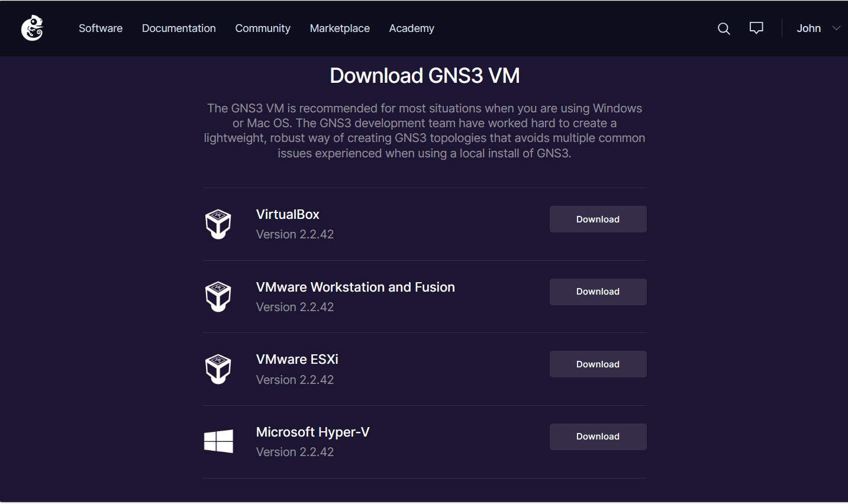Click the VirtualBox title text

[x=288, y=215]
